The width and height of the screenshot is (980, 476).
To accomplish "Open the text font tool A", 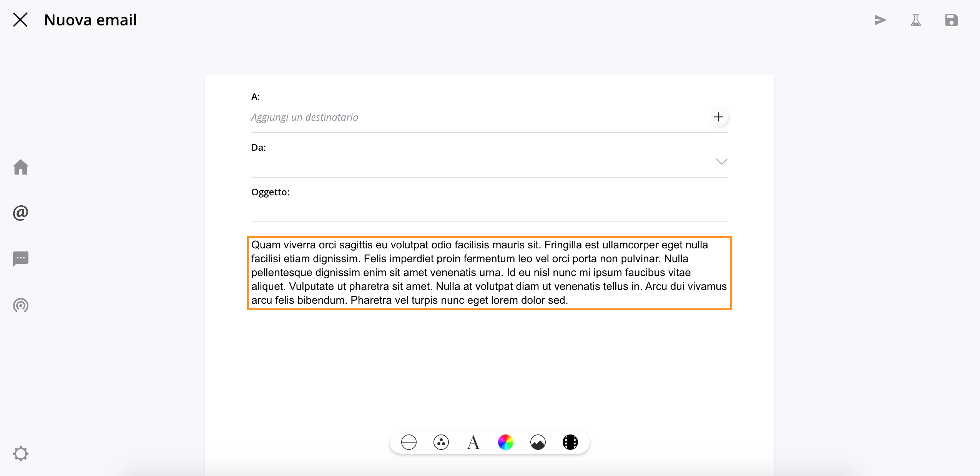I will (x=473, y=442).
